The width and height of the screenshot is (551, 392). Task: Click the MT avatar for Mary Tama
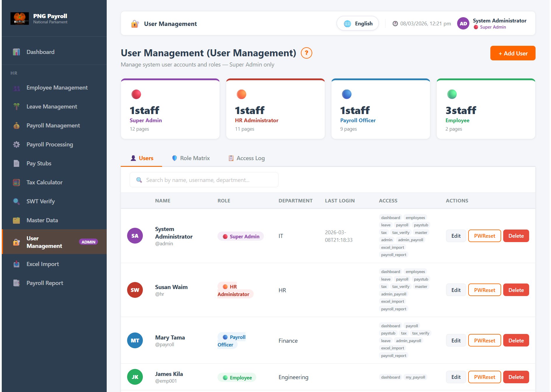pyautogui.click(x=135, y=340)
